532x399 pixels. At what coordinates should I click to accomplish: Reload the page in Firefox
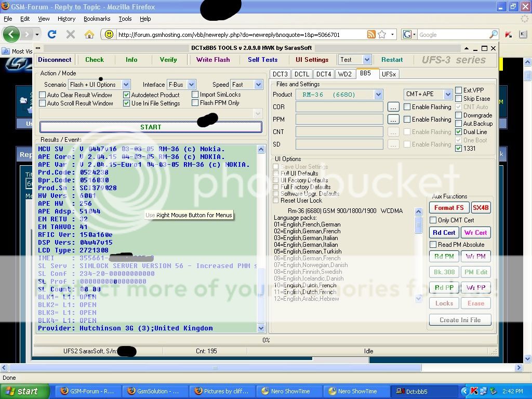click(52, 34)
